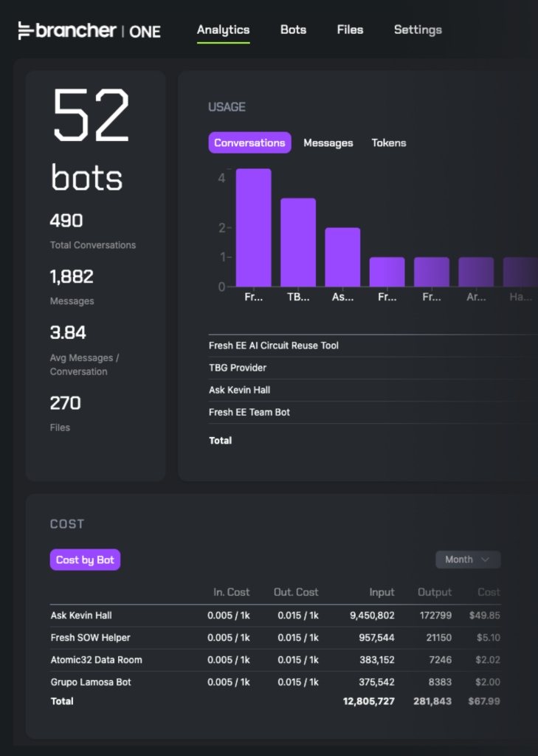Click the tallest first Fr... bar
Screen dimensions: 538x756
254,227
